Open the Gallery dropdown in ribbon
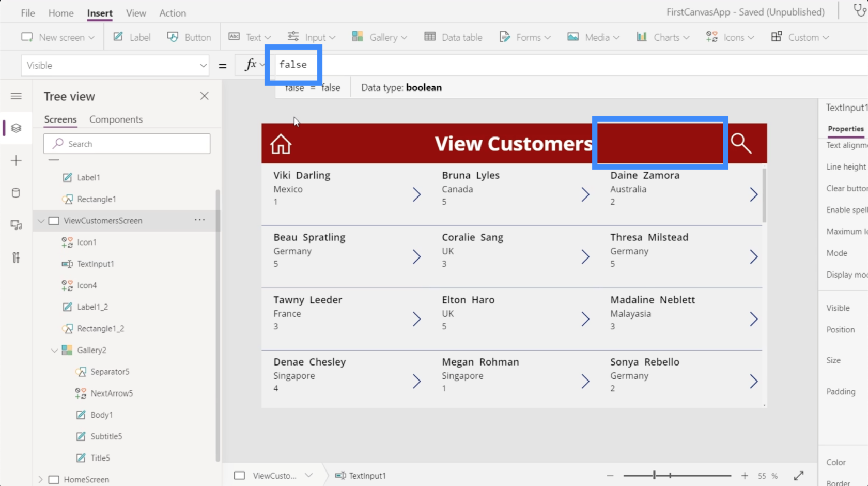868x486 pixels. click(x=380, y=37)
